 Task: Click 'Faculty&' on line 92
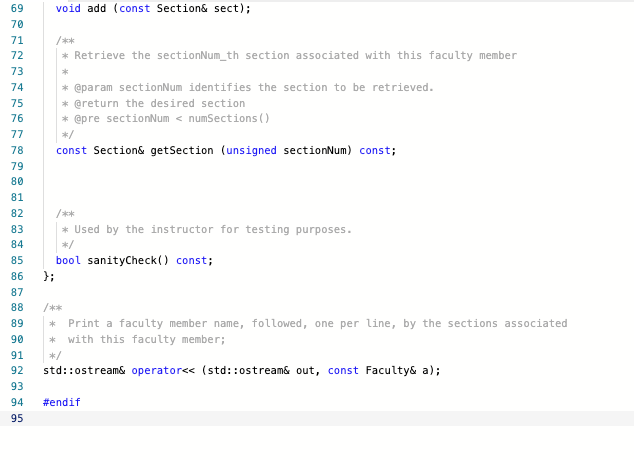pyautogui.click(x=391, y=371)
